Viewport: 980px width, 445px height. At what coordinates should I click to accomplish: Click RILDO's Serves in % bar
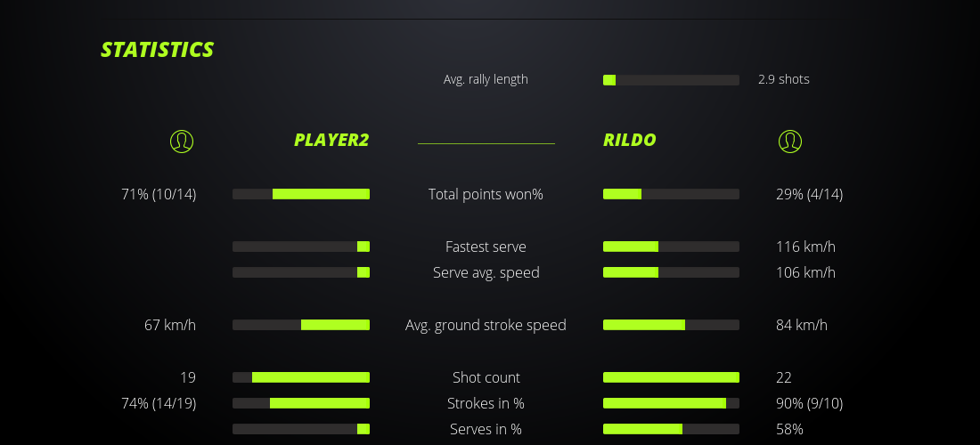tap(671, 429)
